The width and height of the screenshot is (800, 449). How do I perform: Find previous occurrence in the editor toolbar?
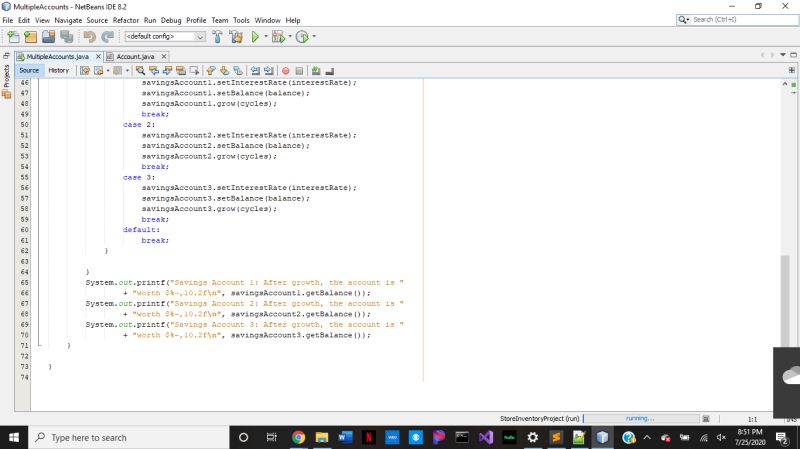click(x=154, y=71)
